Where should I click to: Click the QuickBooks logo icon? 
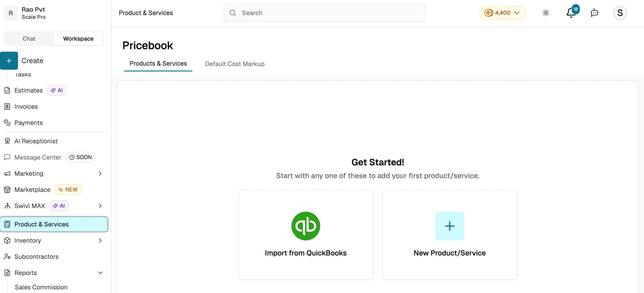(306, 226)
